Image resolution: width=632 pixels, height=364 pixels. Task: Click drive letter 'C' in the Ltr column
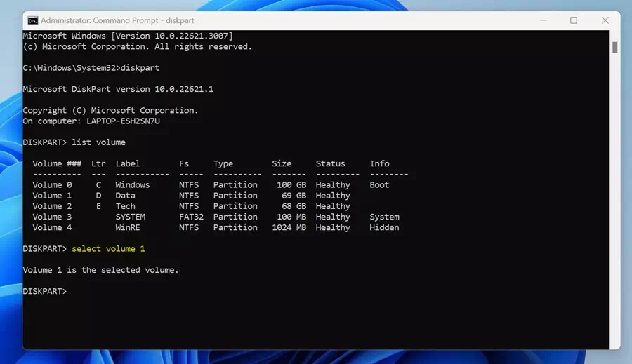[x=98, y=185]
